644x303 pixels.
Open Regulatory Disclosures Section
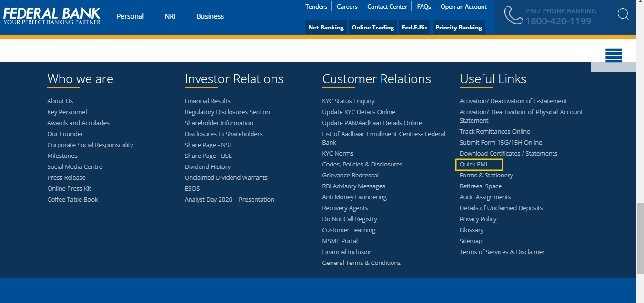click(x=227, y=112)
